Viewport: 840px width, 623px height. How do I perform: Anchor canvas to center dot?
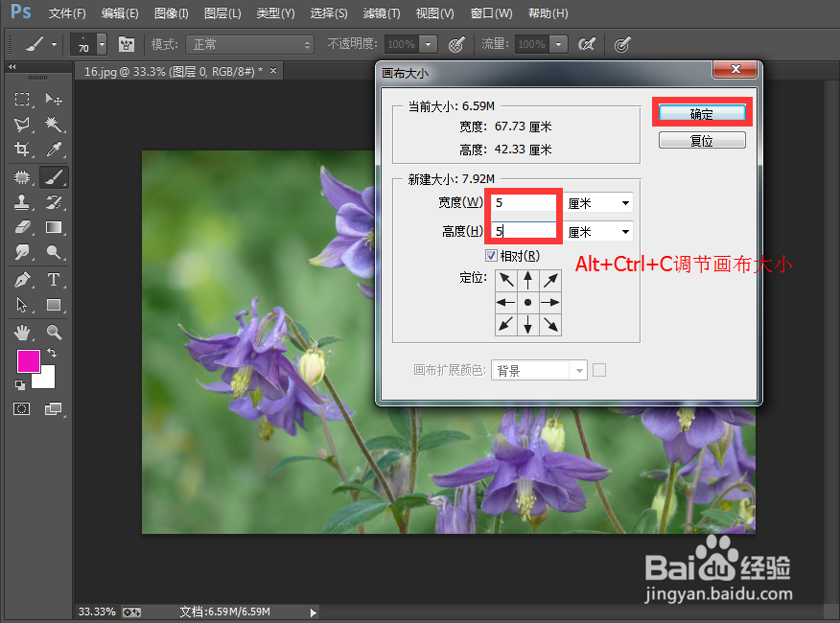pos(527,302)
